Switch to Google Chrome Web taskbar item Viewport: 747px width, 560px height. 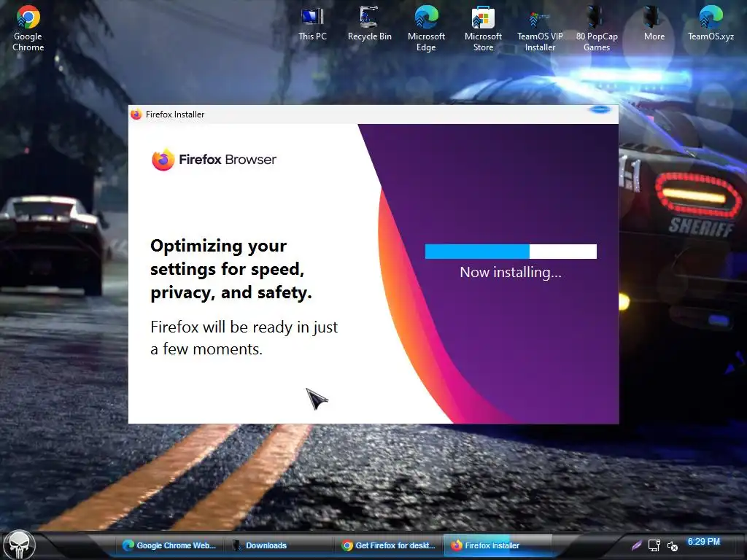169,545
